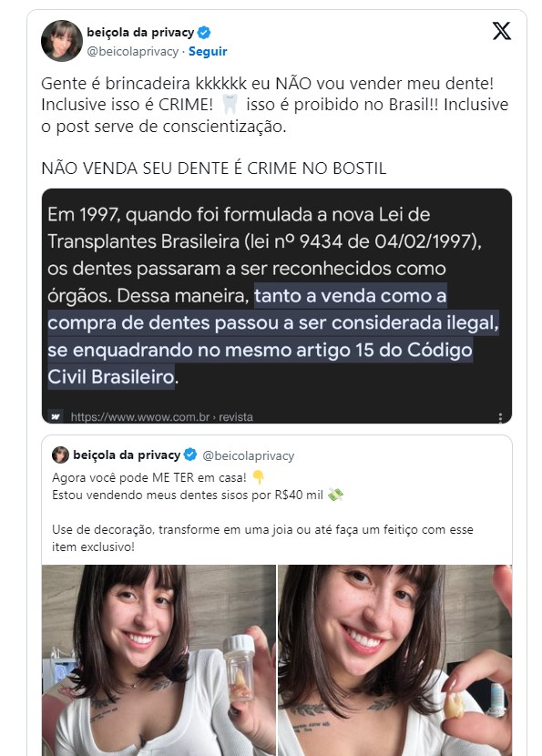Click the verified badge beside beiçola da privacy

tap(204, 33)
